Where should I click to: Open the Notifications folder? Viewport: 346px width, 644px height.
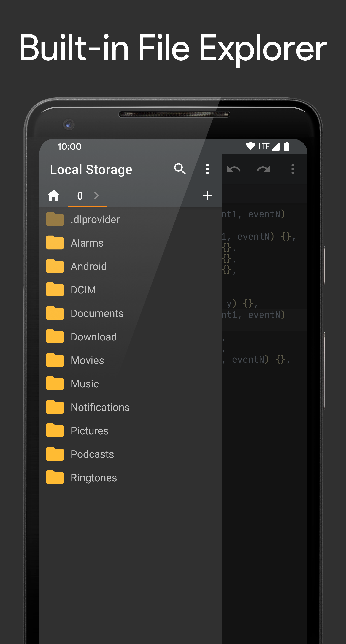tap(100, 408)
